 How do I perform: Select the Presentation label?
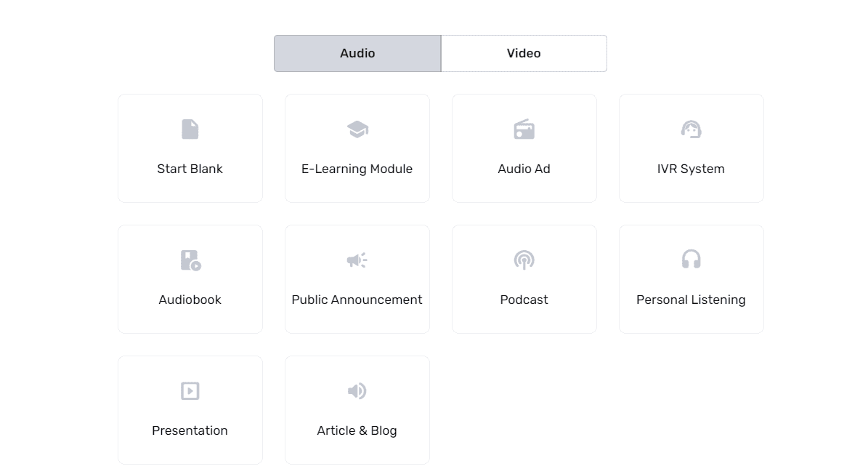point(190,430)
